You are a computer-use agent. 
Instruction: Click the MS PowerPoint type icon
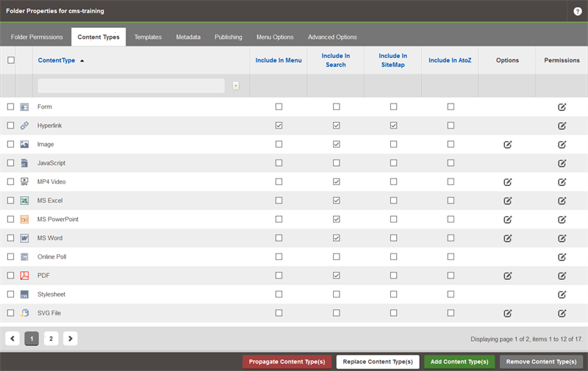tap(24, 219)
